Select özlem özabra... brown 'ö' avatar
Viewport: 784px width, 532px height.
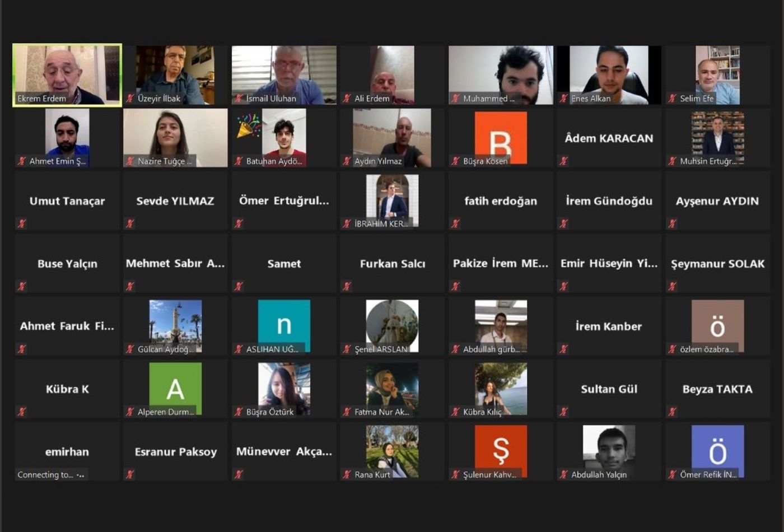tap(717, 326)
